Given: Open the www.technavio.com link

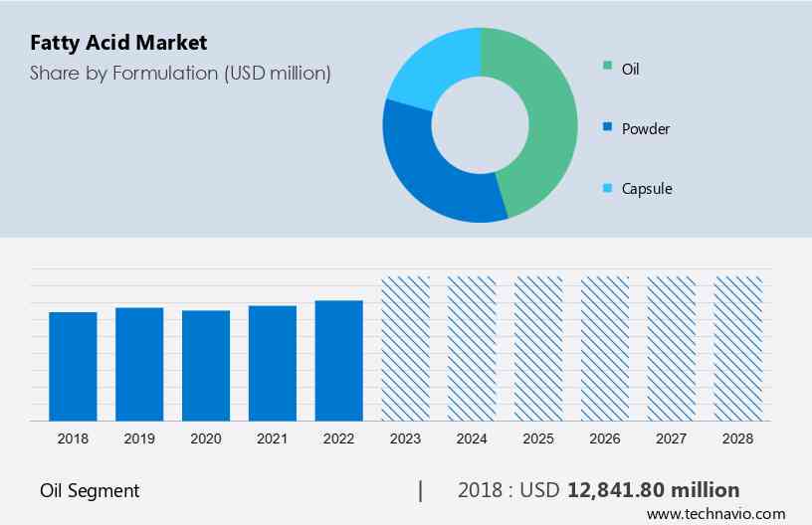Looking at the screenshot, I should pos(715,514).
